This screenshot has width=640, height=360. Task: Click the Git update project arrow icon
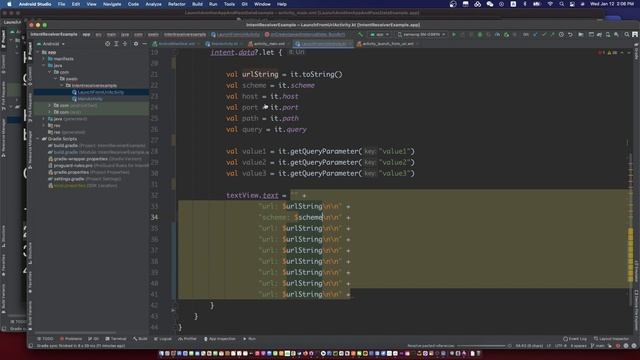[x=535, y=35]
